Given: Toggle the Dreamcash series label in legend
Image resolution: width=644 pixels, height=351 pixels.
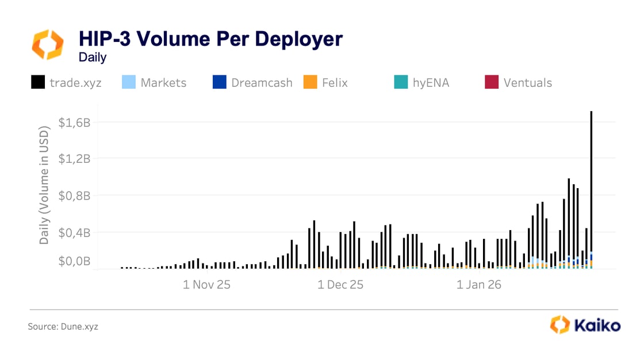Looking at the screenshot, I should [x=262, y=83].
